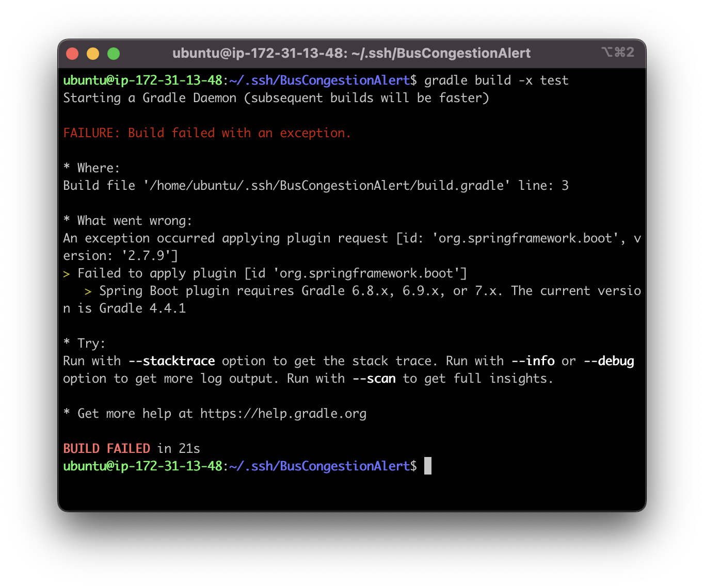Click the bold --stacktrace option
The height and width of the screenshot is (588, 704).
coord(171,361)
